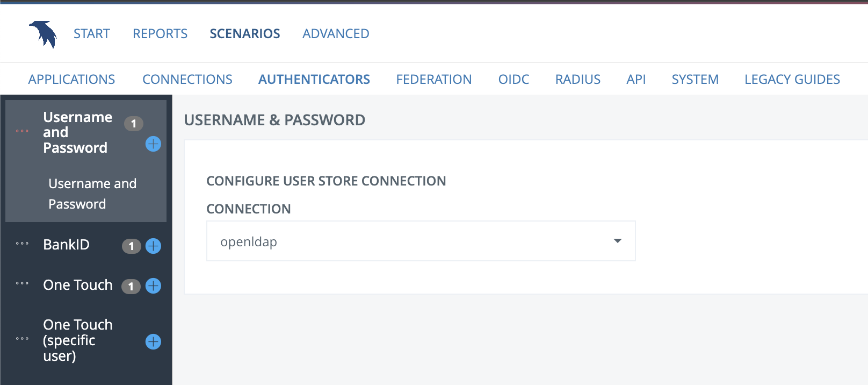Add a new One Touch authenticator
The height and width of the screenshot is (385, 868).
(153, 286)
